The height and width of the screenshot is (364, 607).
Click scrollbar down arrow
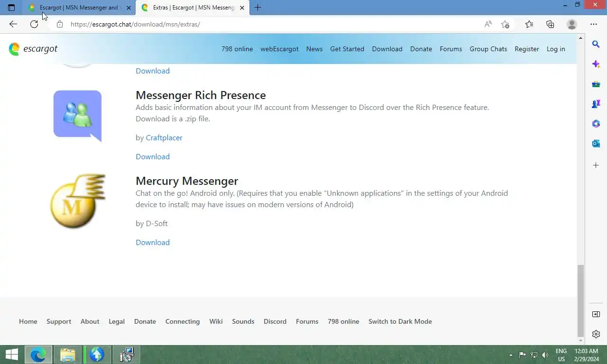point(580,341)
